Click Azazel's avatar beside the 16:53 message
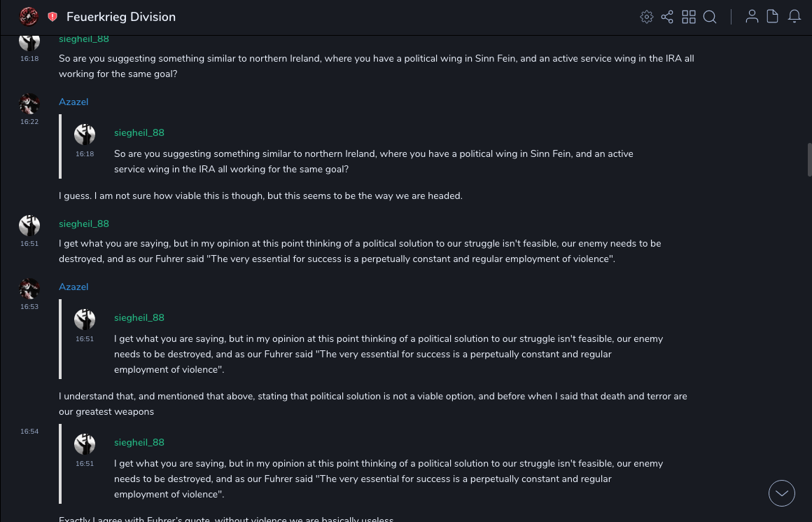The width and height of the screenshot is (812, 522). (x=29, y=289)
